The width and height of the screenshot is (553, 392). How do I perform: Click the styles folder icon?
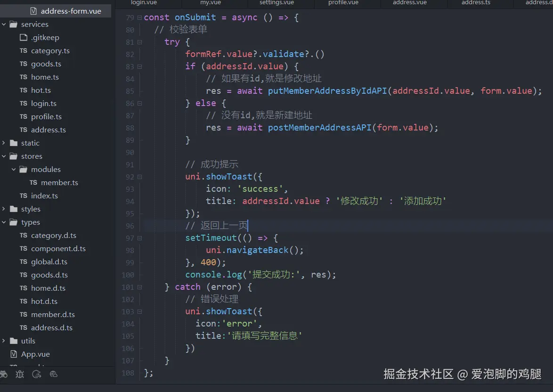click(x=14, y=209)
